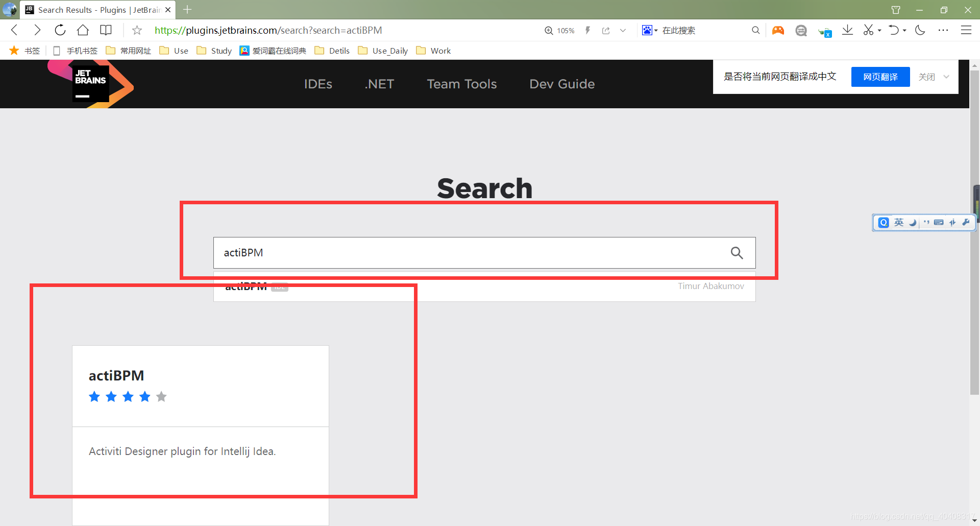Select the Search Results Plugins tab
Viewport: 980px width, 526px height.
click(x=97, y=10)
